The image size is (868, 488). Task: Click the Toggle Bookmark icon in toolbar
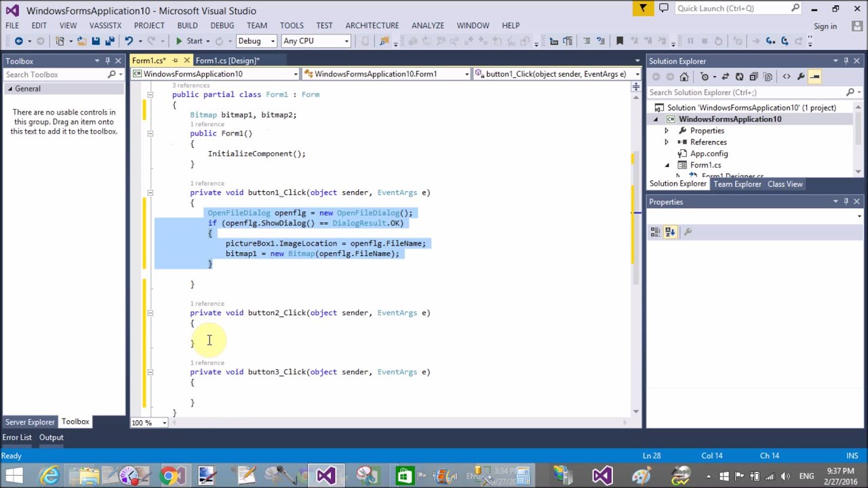[x=620, y=41]
